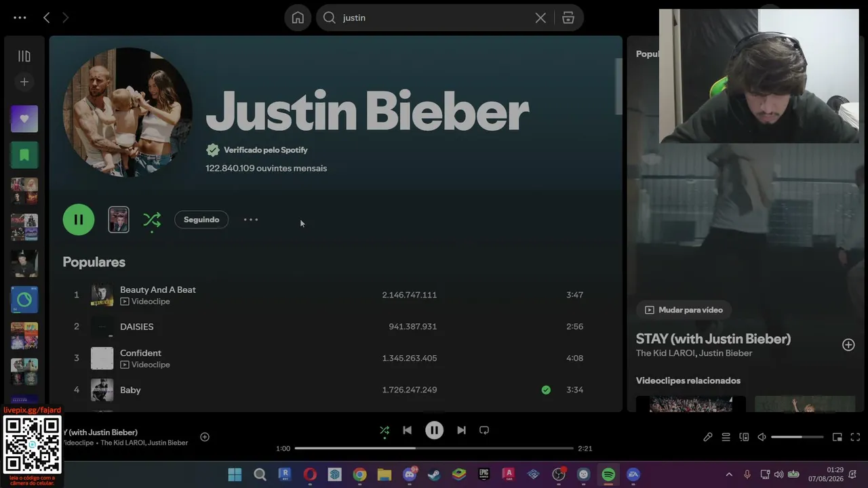Open the miniplayer
The width and height of the screenshot is (868, 488).
[x=837, y=437]
